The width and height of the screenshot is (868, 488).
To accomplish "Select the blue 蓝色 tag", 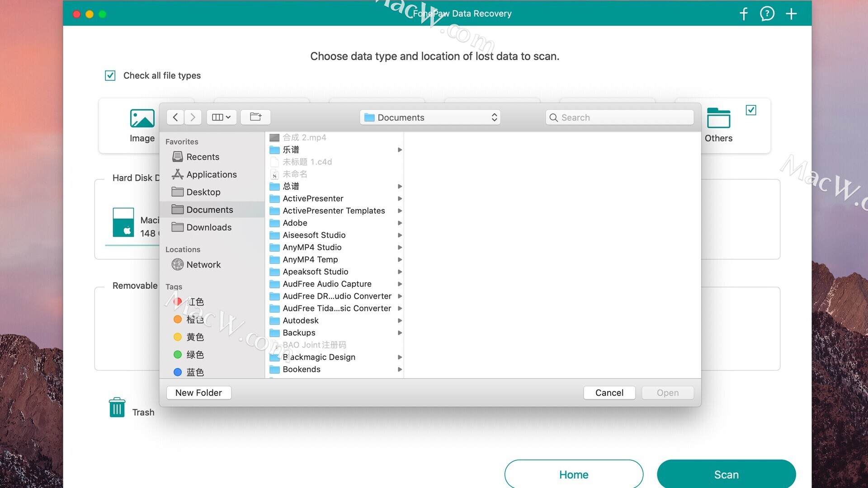I will coord(212,372).
